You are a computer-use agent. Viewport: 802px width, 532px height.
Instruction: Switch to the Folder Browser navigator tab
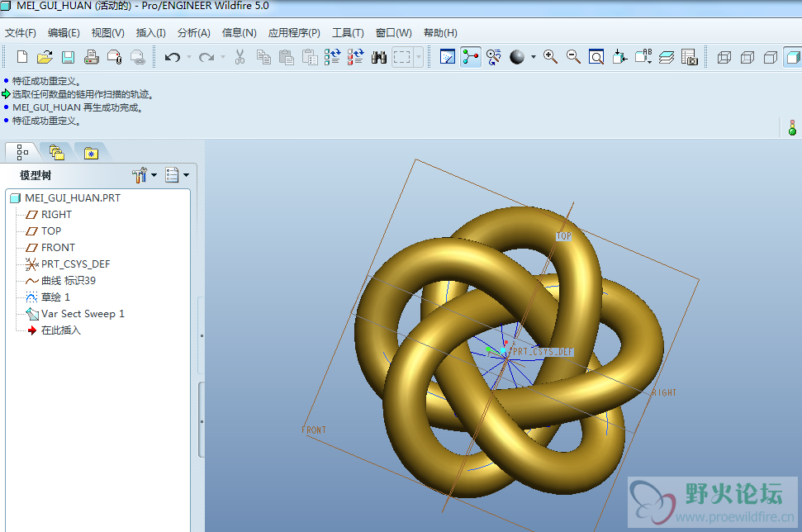click(x=57, y=153)
